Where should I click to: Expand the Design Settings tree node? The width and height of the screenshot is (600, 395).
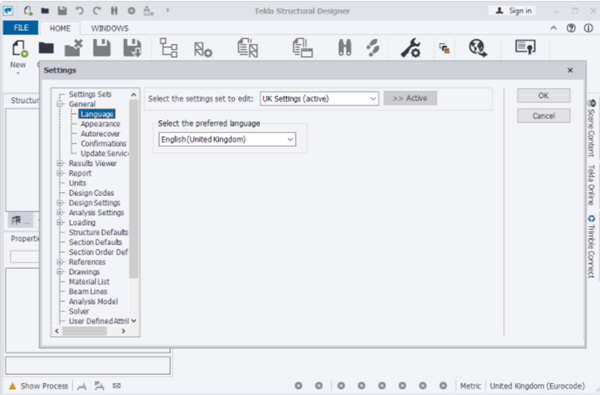(x=60, y=203)
